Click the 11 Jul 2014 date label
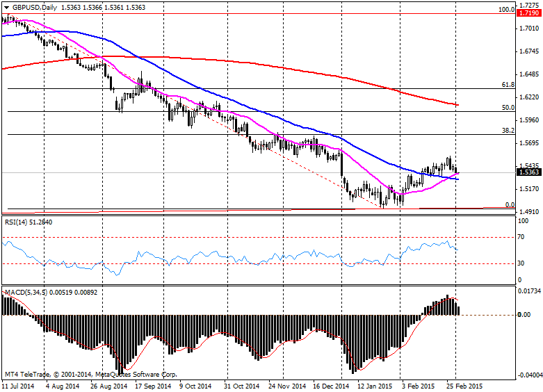 click(x=21, y=385)
